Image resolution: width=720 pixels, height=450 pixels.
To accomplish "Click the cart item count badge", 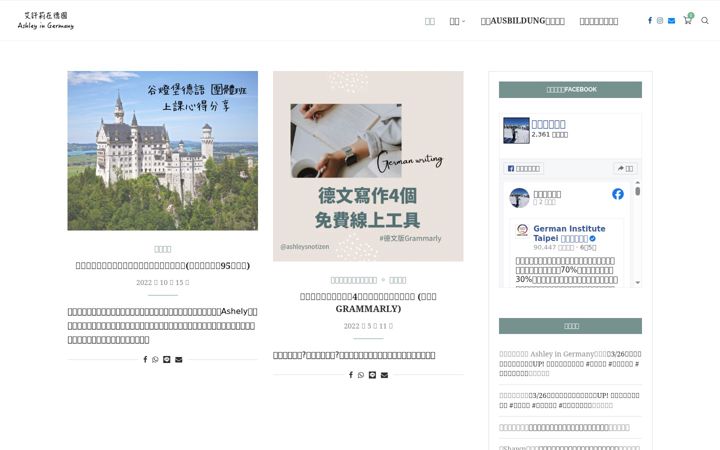I will coord(691,16).
